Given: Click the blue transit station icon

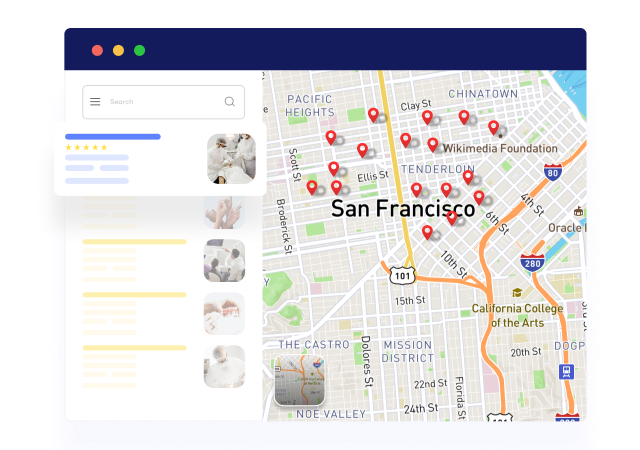Looking at the screenshot, I should 567,371.
